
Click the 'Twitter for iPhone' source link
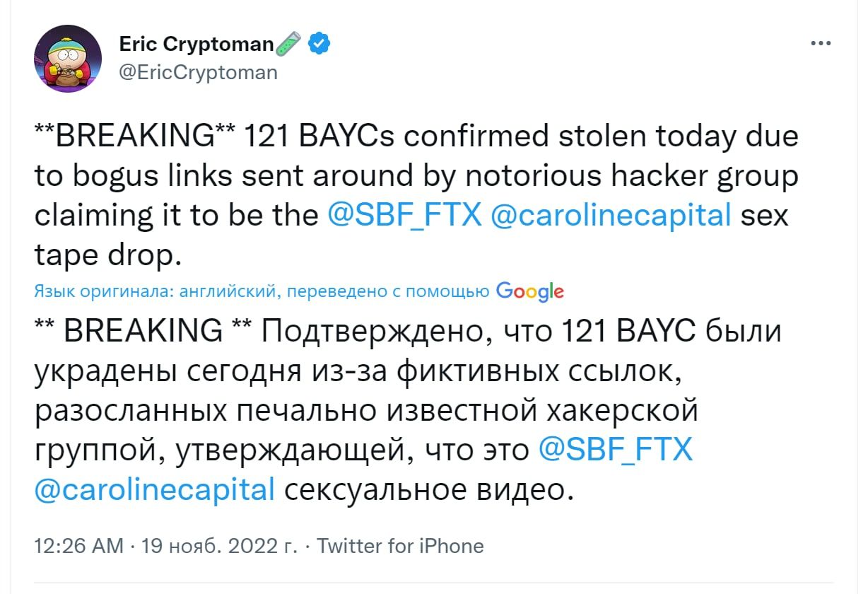pos(399,546)
